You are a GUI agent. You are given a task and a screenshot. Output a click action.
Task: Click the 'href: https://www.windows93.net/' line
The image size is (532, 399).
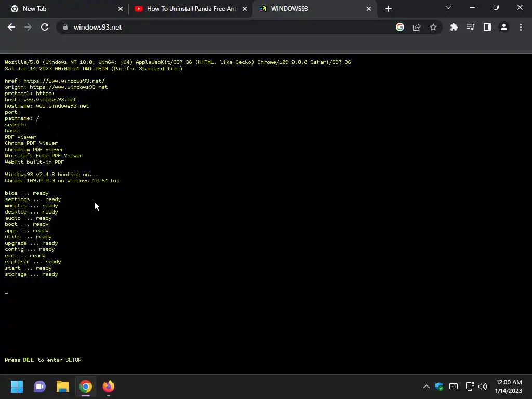point(55,81)
